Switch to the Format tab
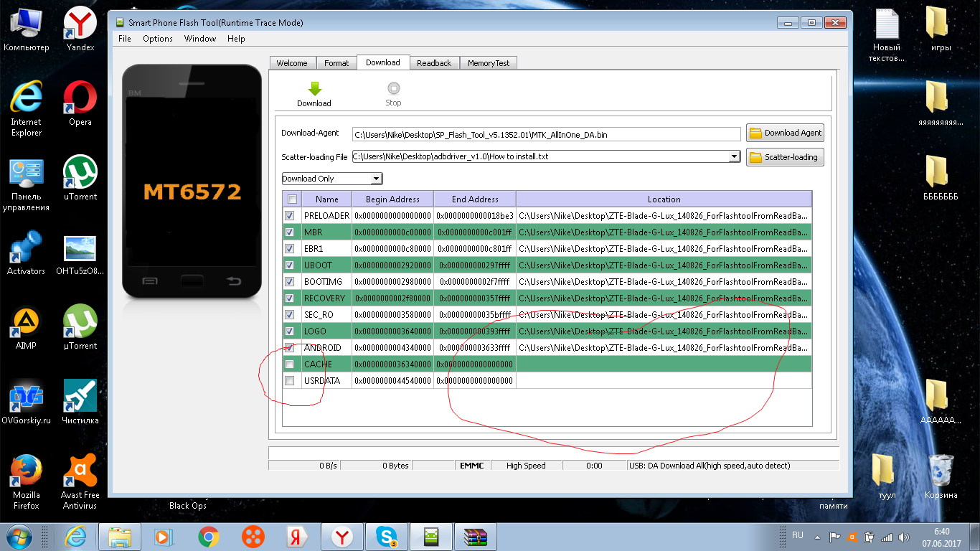This screenshot has width=980, height=551. pyautogui.click(x=336, y=63)
